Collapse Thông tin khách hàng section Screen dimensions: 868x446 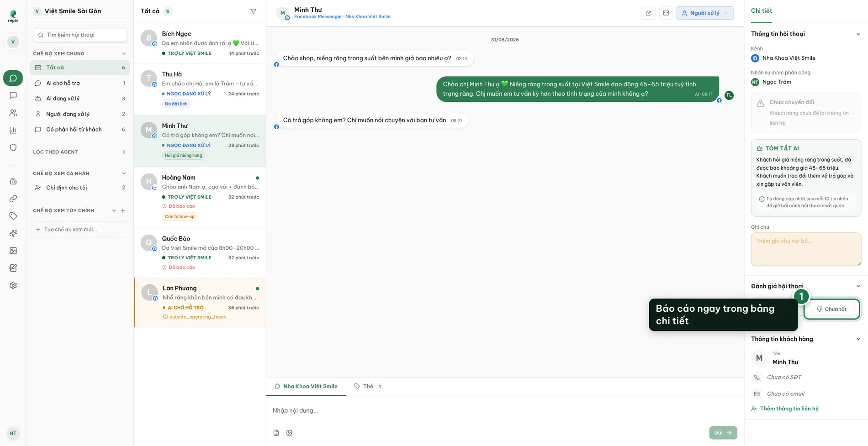tap(858, 339)
